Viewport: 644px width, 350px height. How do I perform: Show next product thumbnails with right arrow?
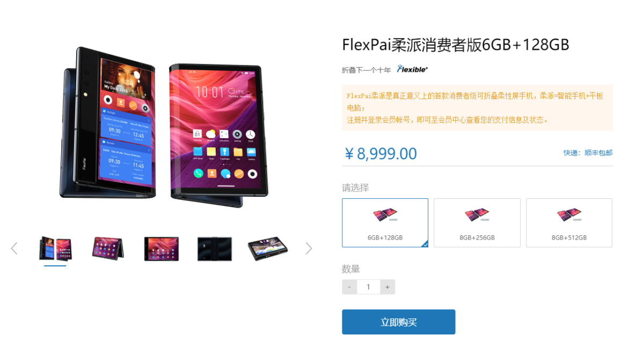pyautogui.click(x=309, y=248)
